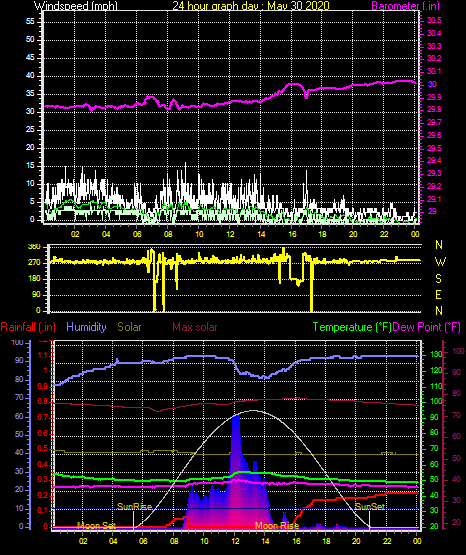Click hour 18 on the windspeed graph axis
The height and width of the screenshot is (555, 466).
tap(322, 234)
